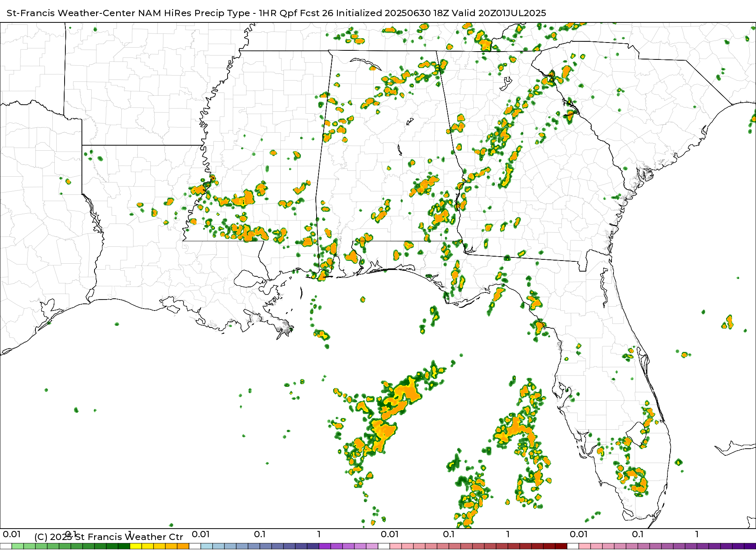Screen dimensions: 756x551
Task: Select the lightest green legend swatch
Action: pos(18,546)
